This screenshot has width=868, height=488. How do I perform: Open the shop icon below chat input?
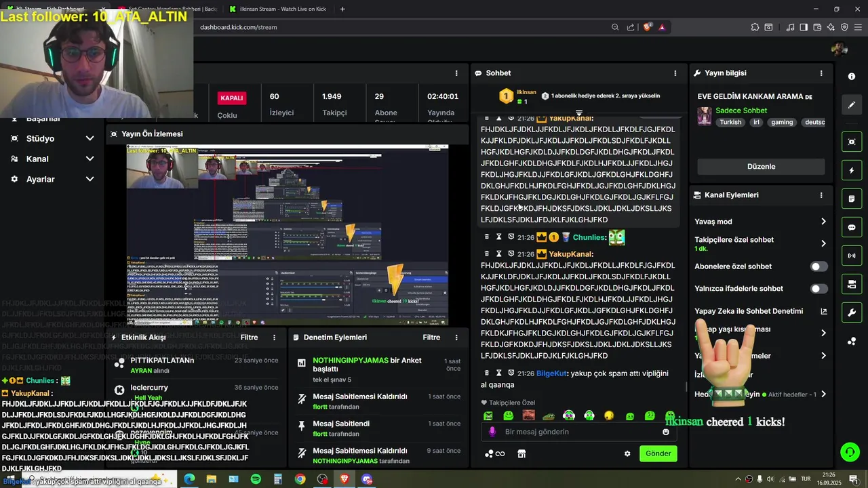point(521,453)
